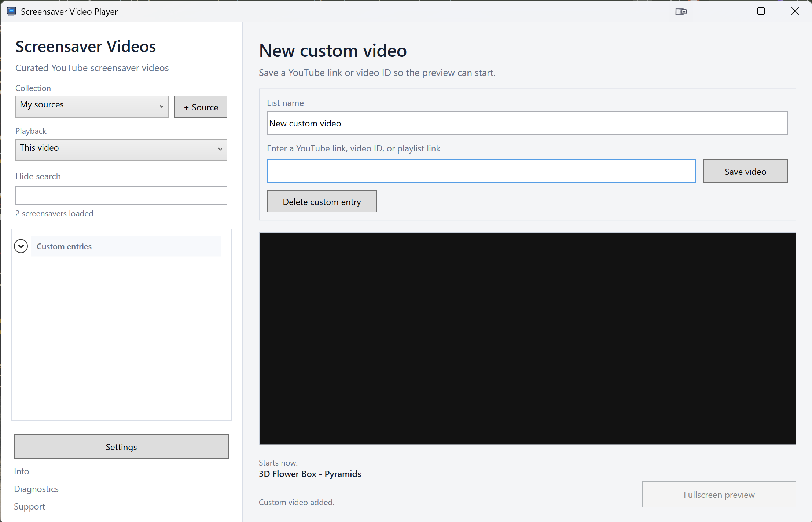Collapse the Custom entries group chevron
The height and width of the screenshot is (522, 812).
(21, 246)
